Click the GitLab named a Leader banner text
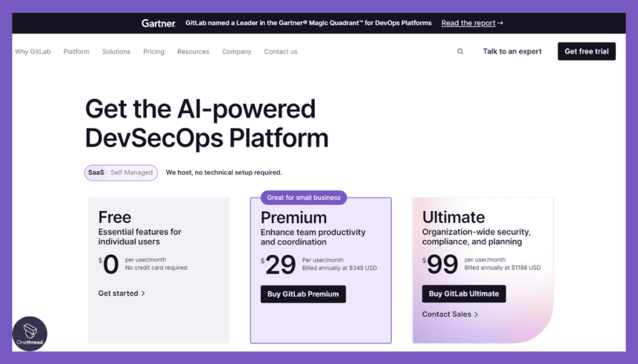 coord(308,23)
